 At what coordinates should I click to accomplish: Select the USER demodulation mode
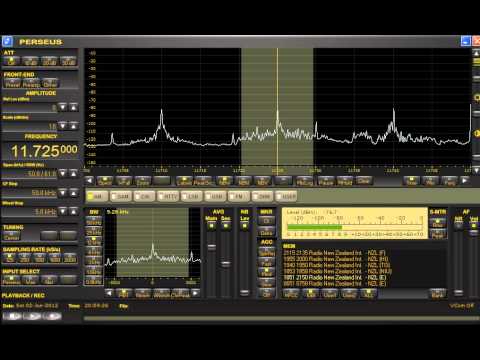286,196
